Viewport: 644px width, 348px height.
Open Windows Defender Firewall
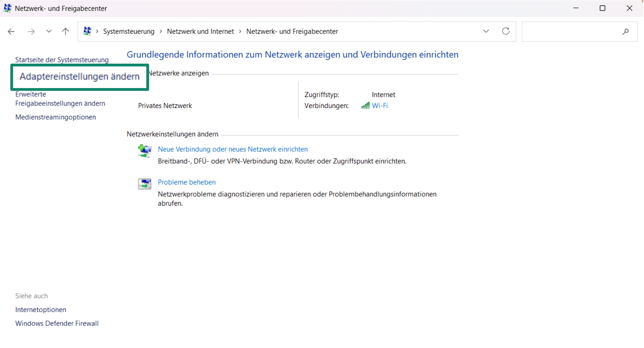pyautogui.click(x=57, y=323)
